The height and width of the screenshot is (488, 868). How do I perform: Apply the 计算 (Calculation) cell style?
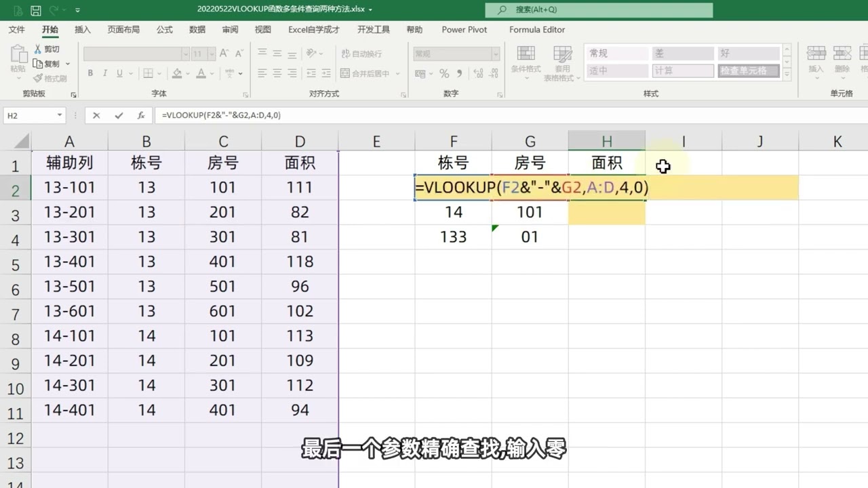pos(683,70)
